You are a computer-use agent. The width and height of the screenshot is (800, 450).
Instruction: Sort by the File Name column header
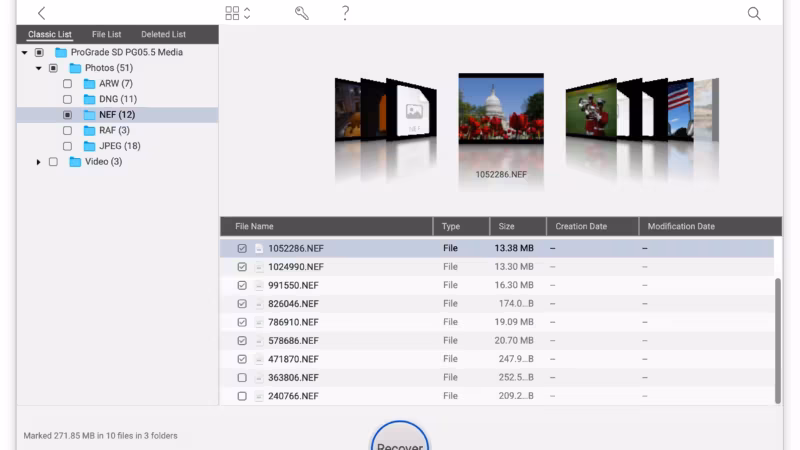pos(327,227)
